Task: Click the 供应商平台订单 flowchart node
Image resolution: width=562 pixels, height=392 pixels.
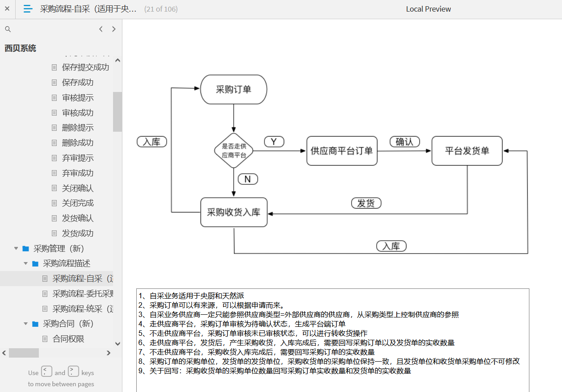Action: coord(342,151)
